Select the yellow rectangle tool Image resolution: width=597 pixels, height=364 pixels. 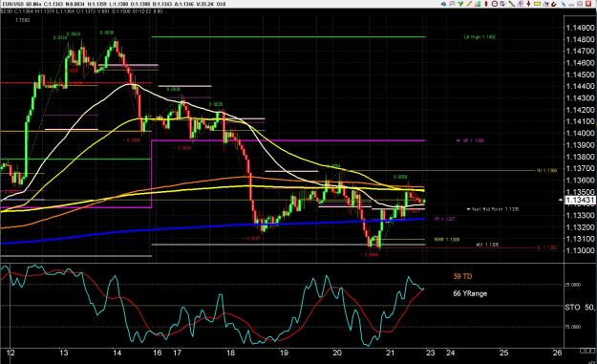[537, 4]
